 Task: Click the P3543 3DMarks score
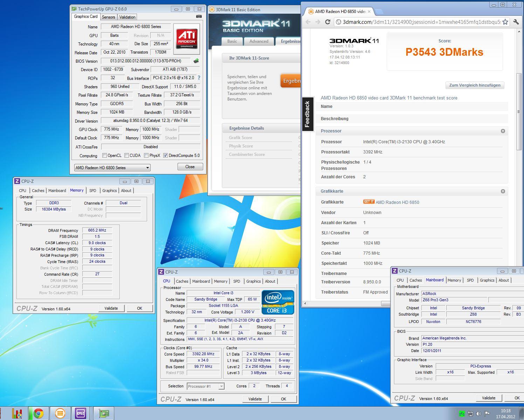point(444,52)
